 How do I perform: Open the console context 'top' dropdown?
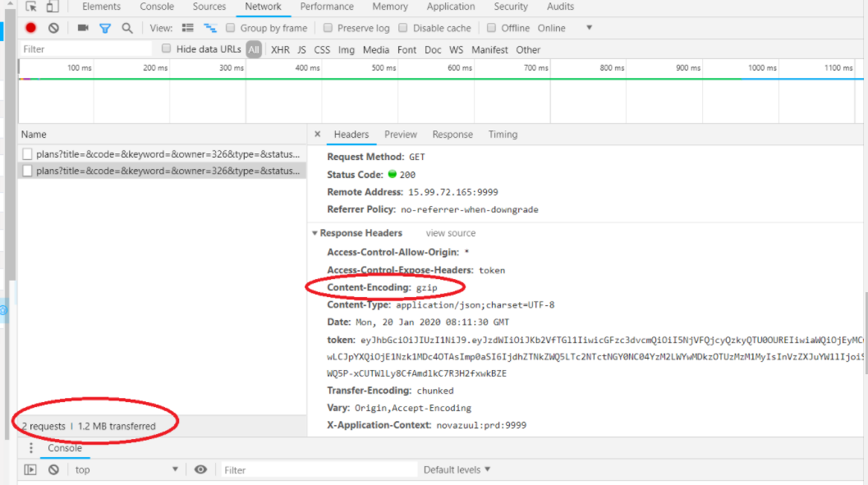point(126,469)
